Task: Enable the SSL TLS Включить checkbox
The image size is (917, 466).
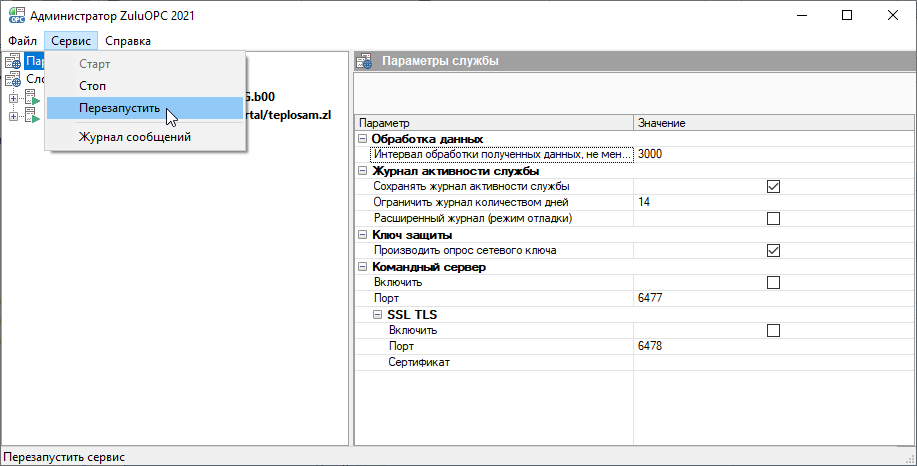Action: click(x=772, y=330)
